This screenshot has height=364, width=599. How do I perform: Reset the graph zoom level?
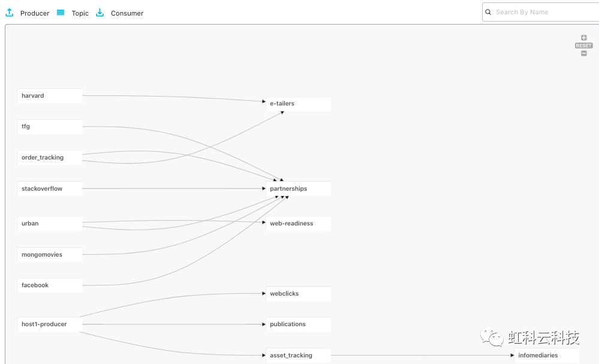coord(584,46)
